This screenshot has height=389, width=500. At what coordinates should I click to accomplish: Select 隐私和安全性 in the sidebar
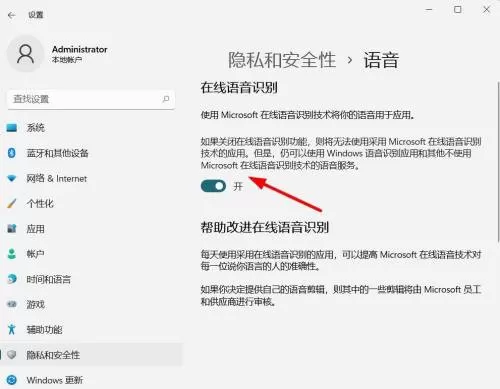(91, 355)
